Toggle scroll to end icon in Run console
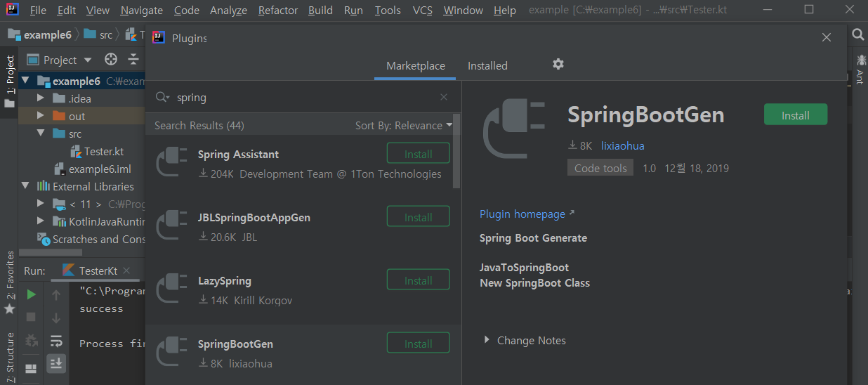Image resolution: width=868 pixels, height=385 pixels. pos(57,363)
